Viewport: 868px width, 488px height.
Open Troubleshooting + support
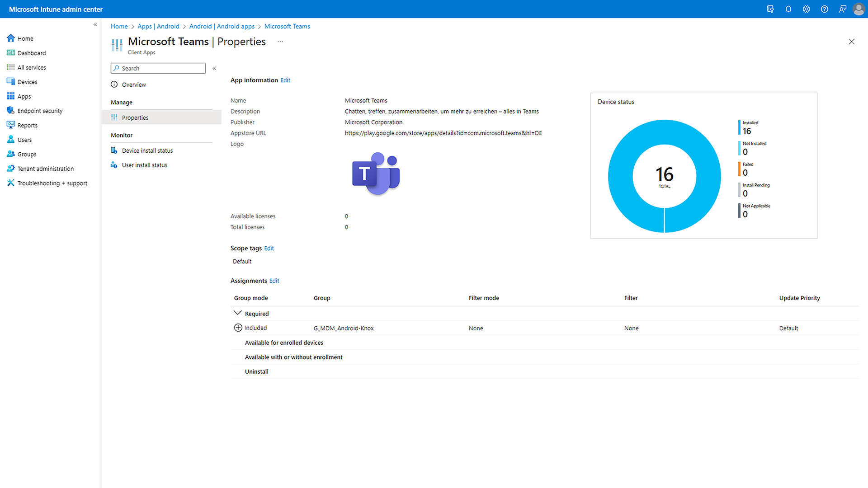(52, 183)
